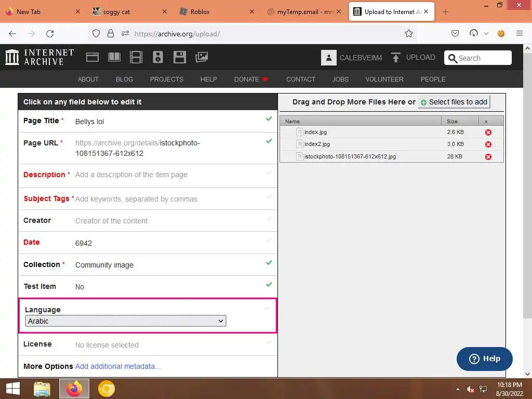This screenshot has width=532, height=399.
Task: Remove istockphoto-108151367-612x612.jpg with red X
Action: (x=488, y=157)
